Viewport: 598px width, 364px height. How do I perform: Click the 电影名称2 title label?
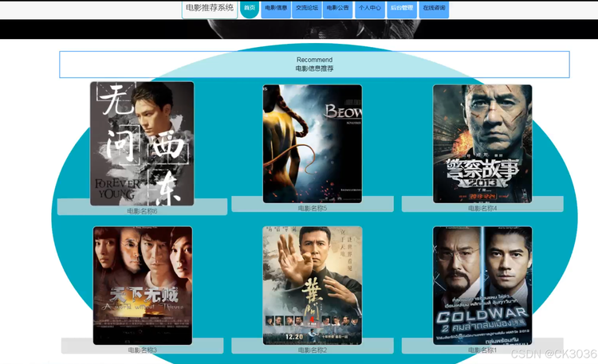313,350
